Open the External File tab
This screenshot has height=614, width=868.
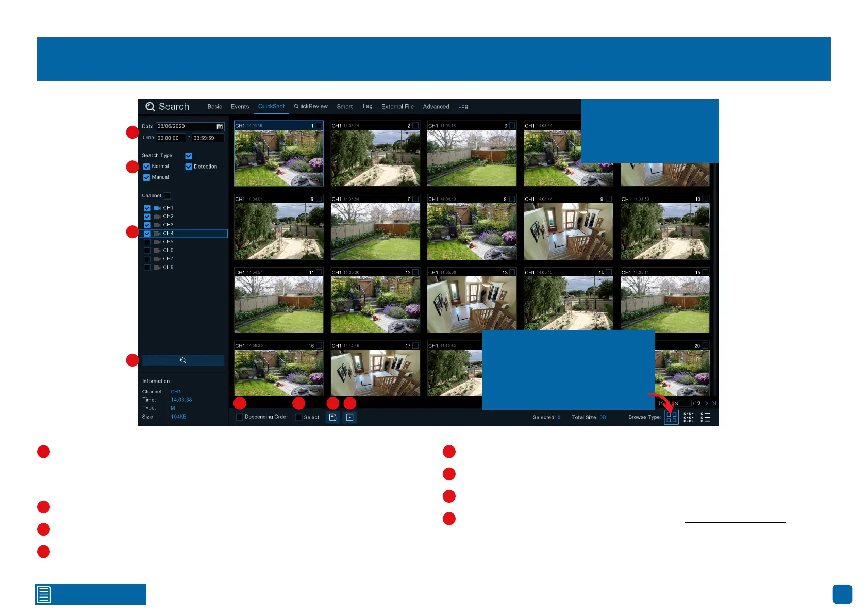pos(397,107)
